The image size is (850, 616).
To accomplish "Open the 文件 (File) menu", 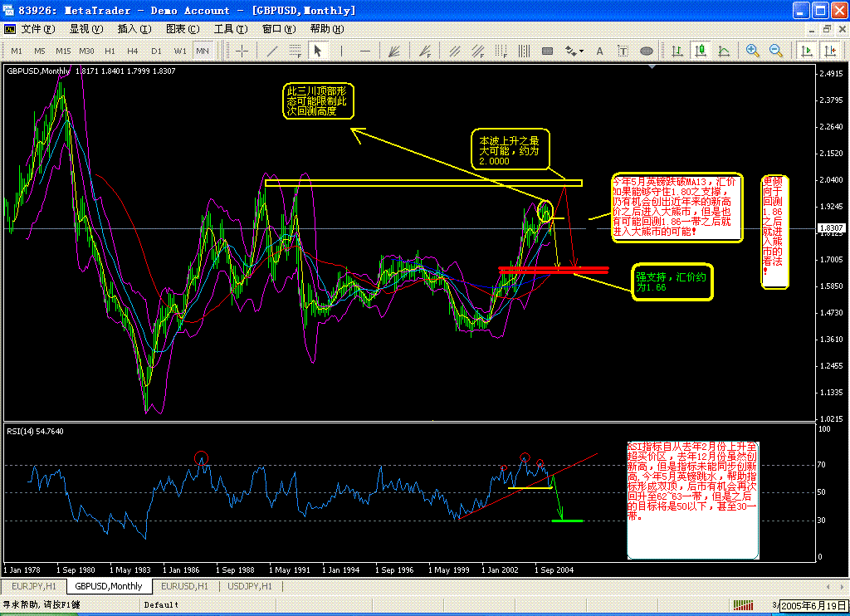I will [38, 29].
